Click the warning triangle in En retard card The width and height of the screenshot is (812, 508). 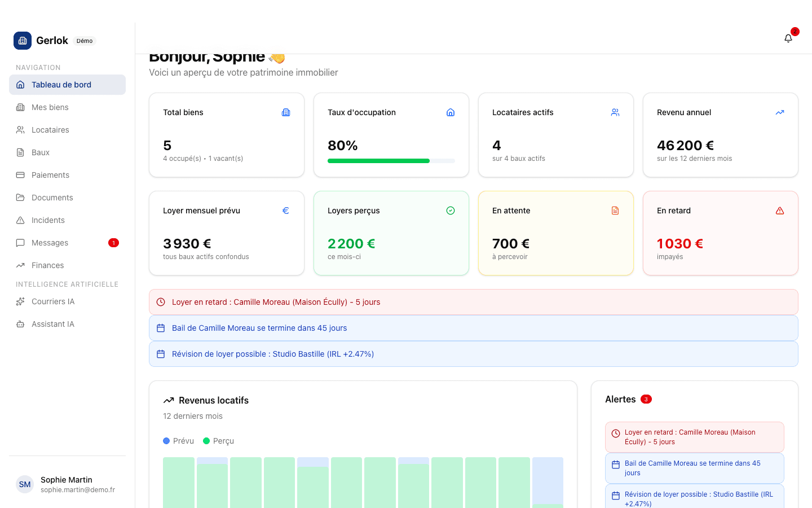(x=780, y=211)
